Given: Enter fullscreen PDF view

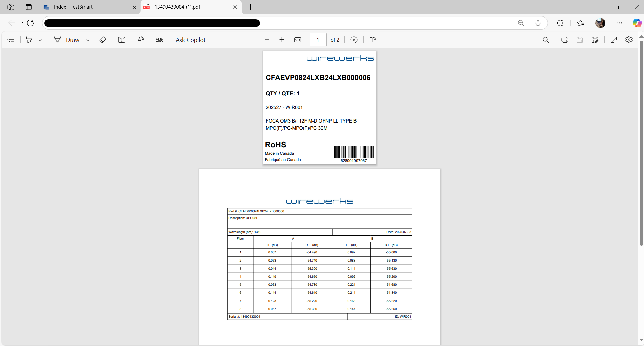Looking at the screenshot, I should click(614, 40).
